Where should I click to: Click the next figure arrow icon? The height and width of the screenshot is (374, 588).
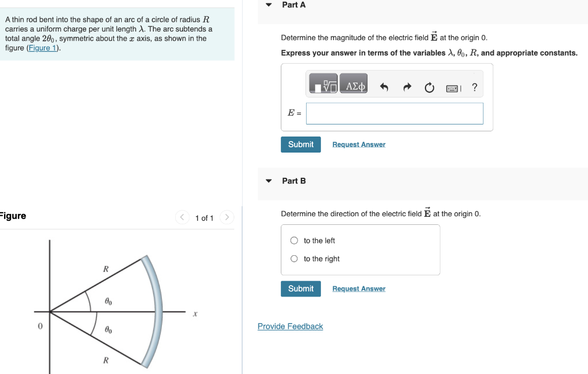coord(227,217)
